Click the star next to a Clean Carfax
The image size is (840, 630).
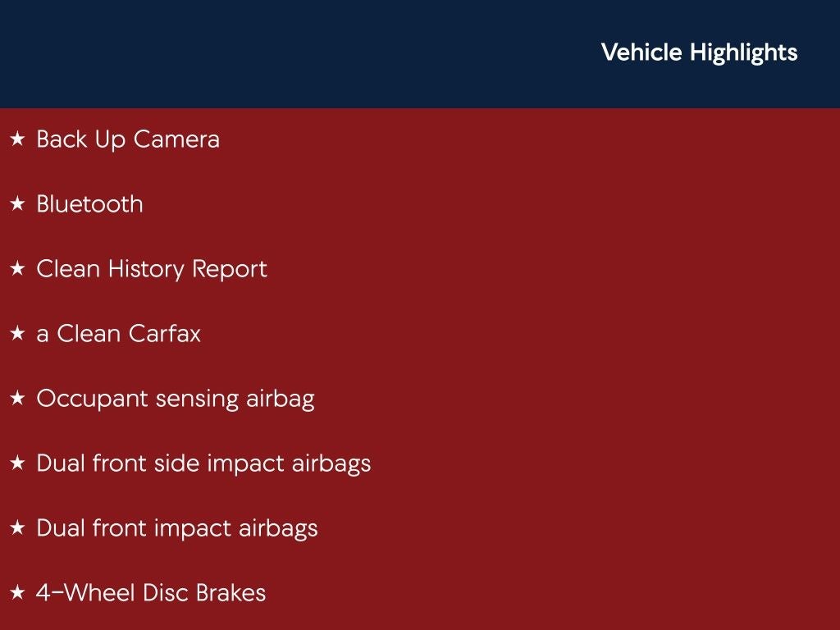(18, 334)
